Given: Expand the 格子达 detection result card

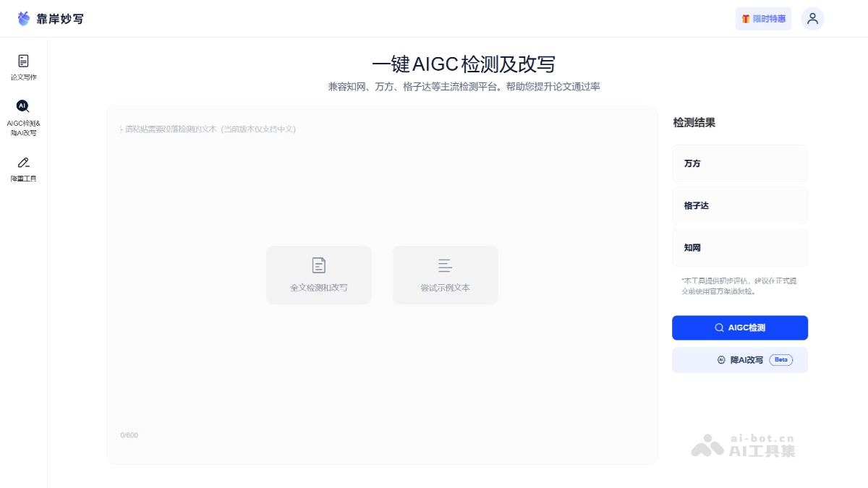Looking at the screenshot, I should pos(740,205).
